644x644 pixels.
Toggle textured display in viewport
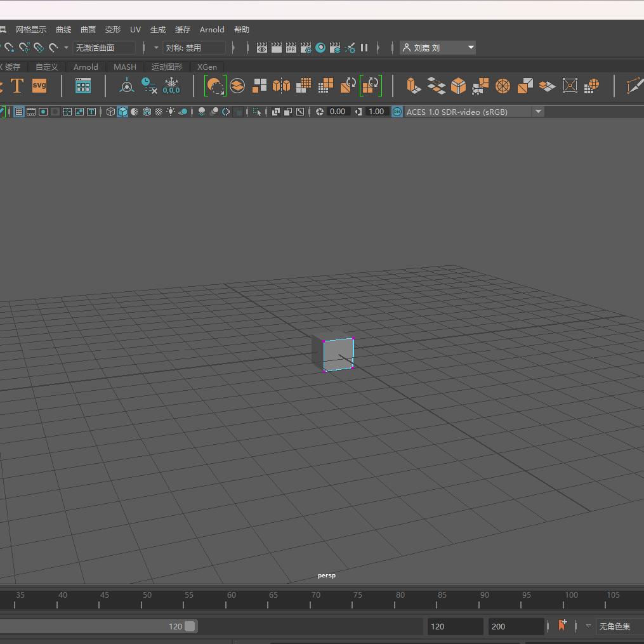point(159,112)
